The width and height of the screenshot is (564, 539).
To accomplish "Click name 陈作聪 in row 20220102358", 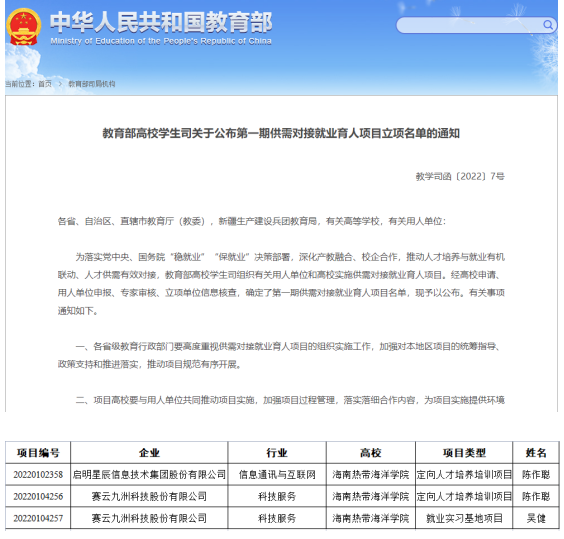I will click(x=536, y=475).
